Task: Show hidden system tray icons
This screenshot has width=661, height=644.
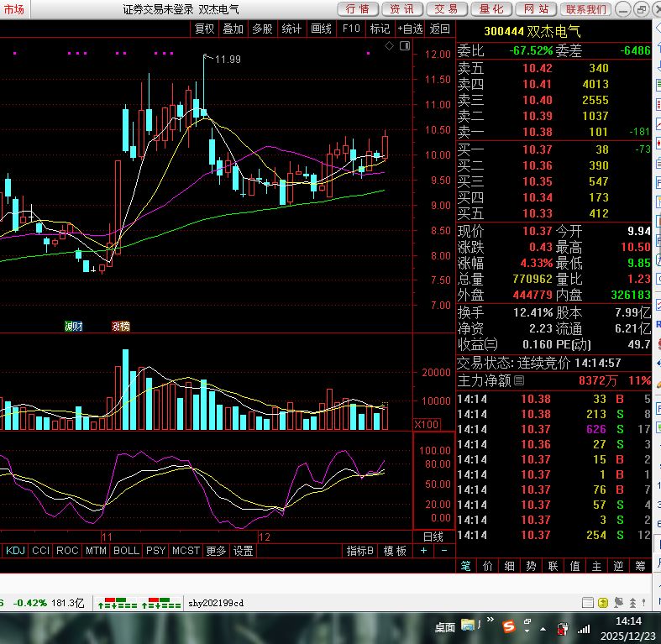Action: [x=543, y=629]
